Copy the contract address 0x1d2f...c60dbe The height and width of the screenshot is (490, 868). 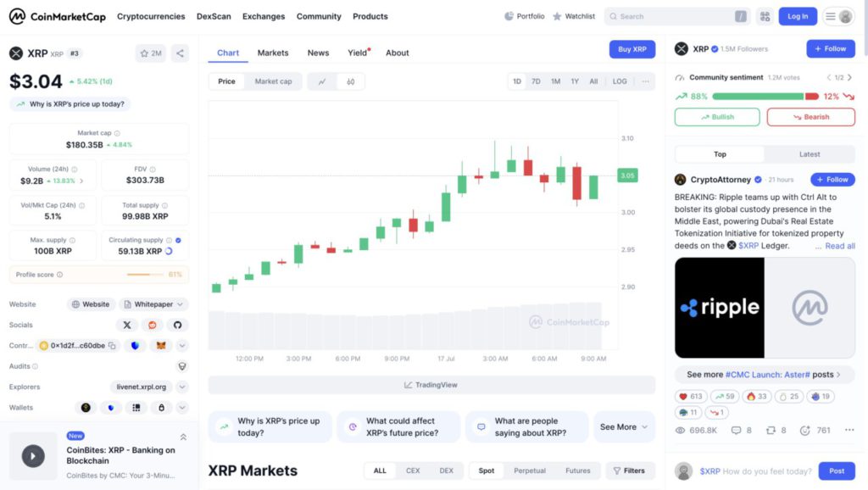click(114, 346)
